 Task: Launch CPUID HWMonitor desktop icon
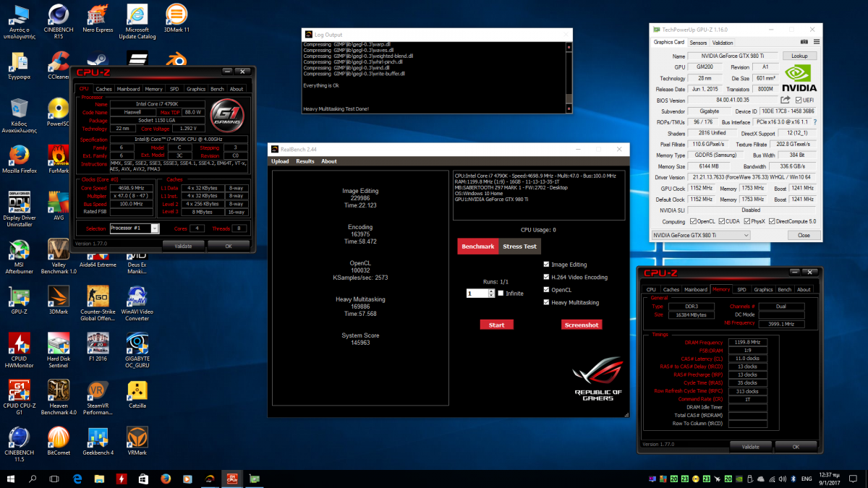click(x=20, y=351)
